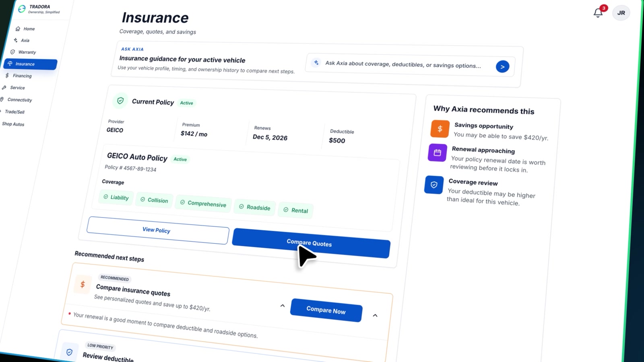Screen dimensions: 644x362
Task: Submit Ask Axia question with arrow button
Action: point(502,67)
